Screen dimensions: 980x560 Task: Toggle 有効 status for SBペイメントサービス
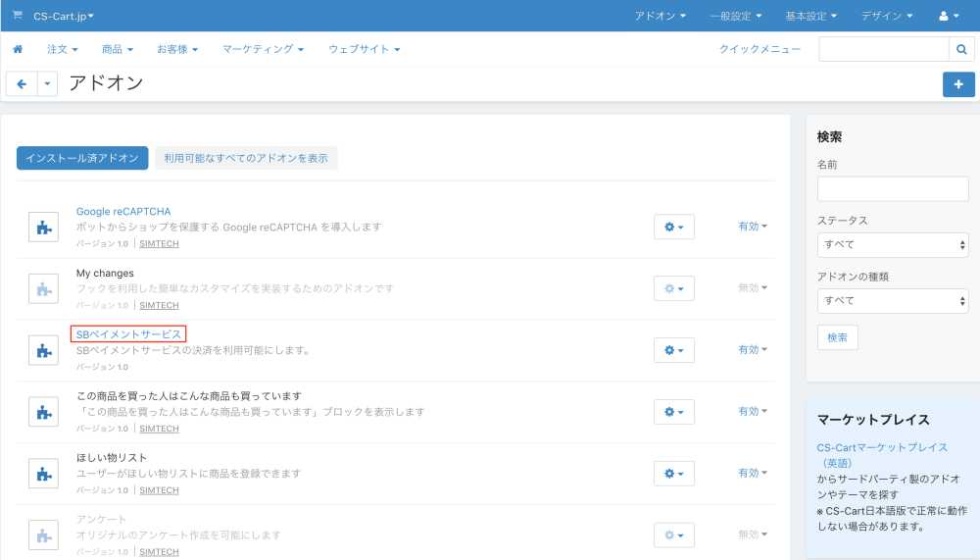(x=753, y=349)
